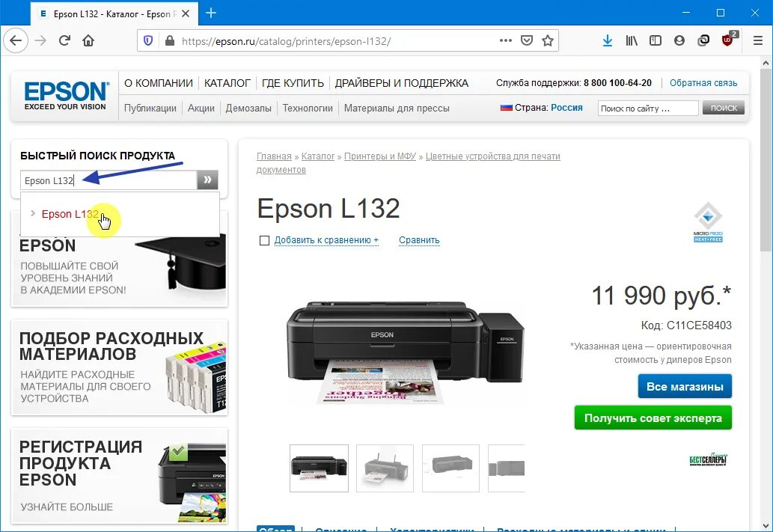This screenshot has height=532, width=773.
Task: Bookmark this page with the star icon
Action: pos(547,40)
